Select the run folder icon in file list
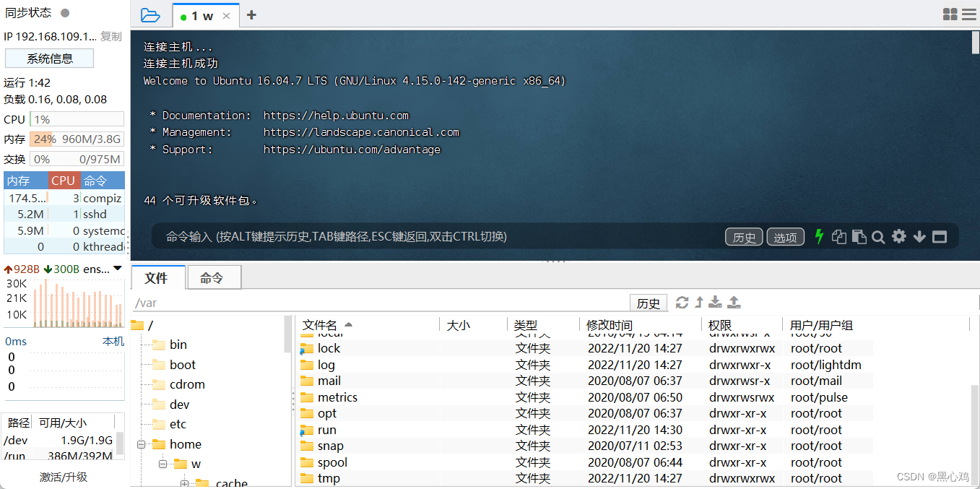 pos(306,430)
